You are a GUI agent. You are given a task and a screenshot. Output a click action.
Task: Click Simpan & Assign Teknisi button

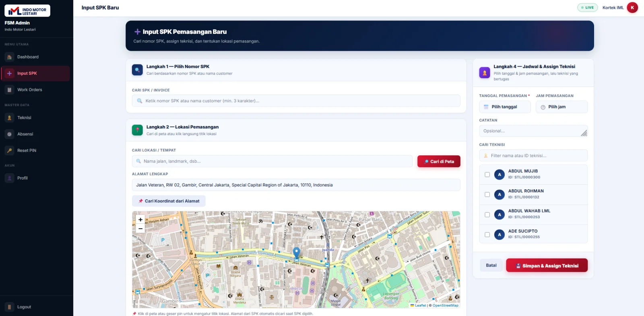tap(547, 266)
